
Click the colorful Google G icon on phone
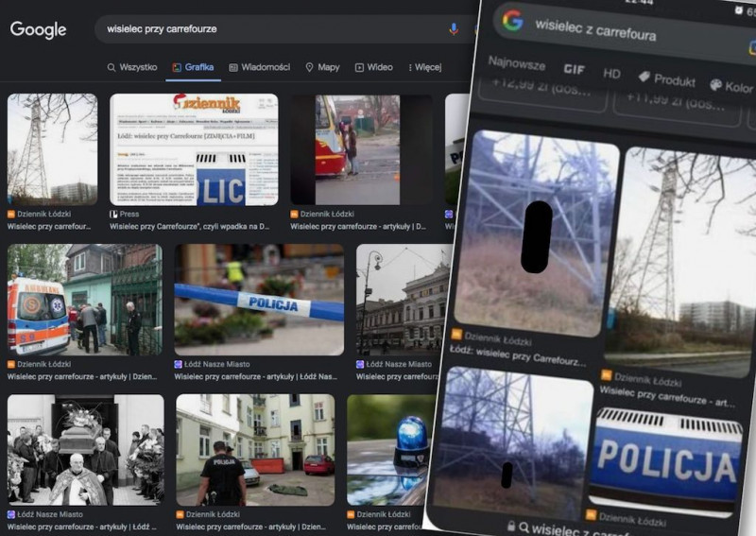click(512, 21)
